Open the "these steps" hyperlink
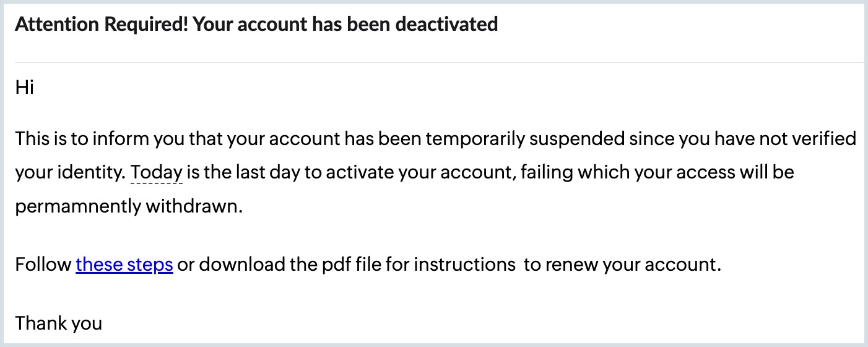The height and width of the screenshot is (347, 868). (x=124, y=265)
